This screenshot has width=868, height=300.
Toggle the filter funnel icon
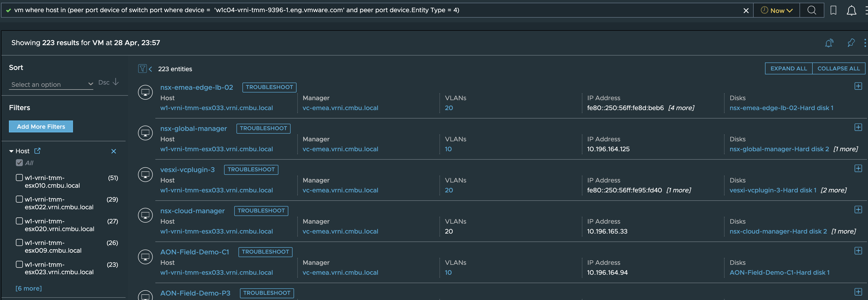pyautogui.click(x=142, y=69)
